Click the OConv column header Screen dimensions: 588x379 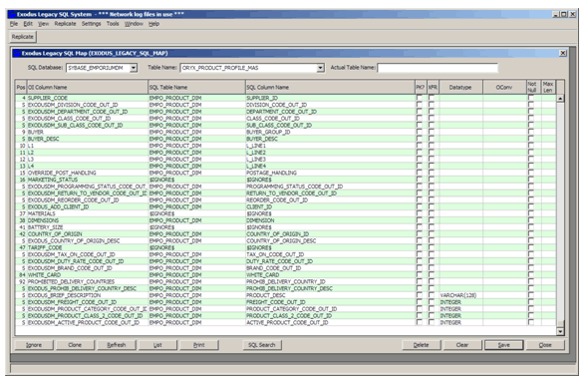click(504, 87)
